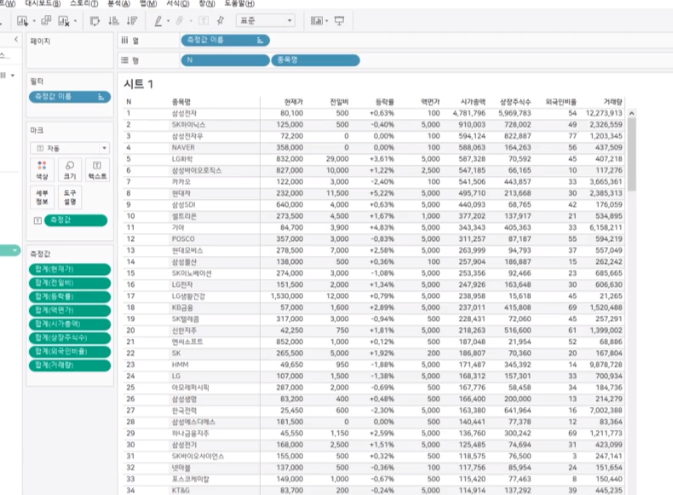Open the 맵(M) menu

tap(148, 3)
